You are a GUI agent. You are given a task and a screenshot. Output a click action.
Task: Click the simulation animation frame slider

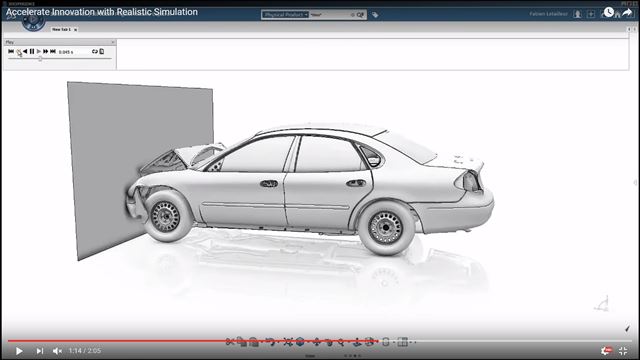coord(60,59)
